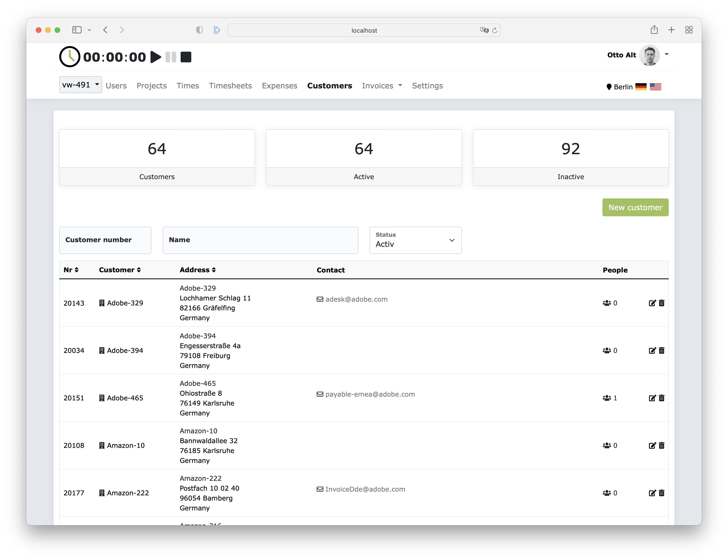This screenshot has width=728, height=560.
Task: Open Safari share menu
Action: pyautogui.click(x=654, y=30)
